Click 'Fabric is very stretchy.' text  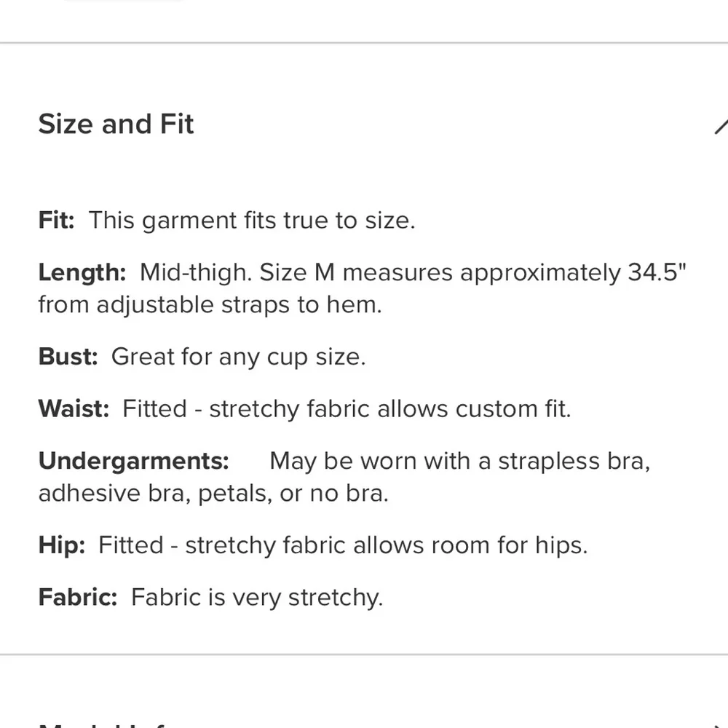point(256,598)
